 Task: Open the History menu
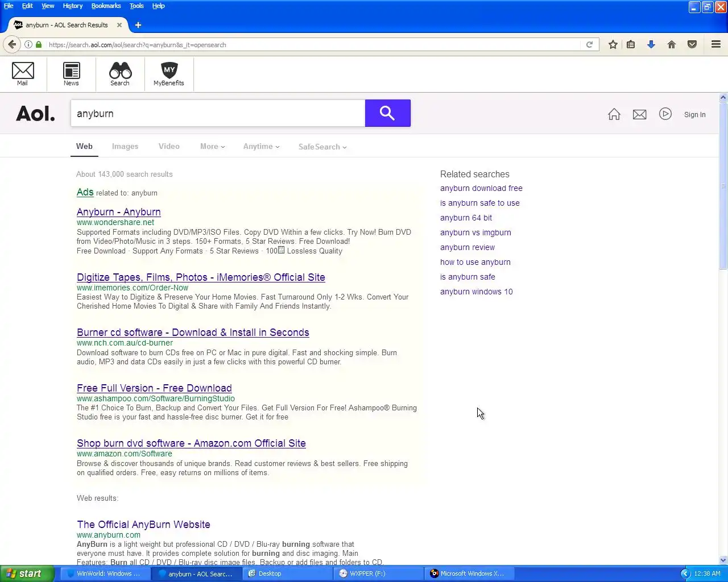[73, 6]
